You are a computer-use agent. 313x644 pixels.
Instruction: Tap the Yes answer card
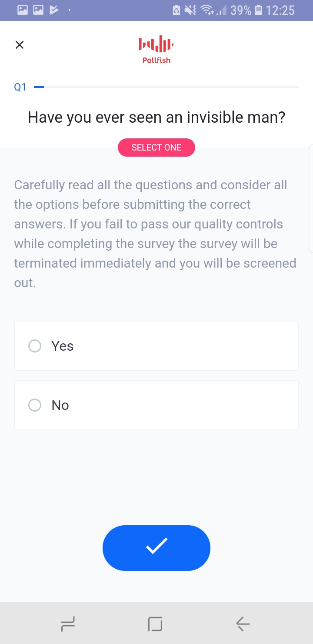pos(156,346)
